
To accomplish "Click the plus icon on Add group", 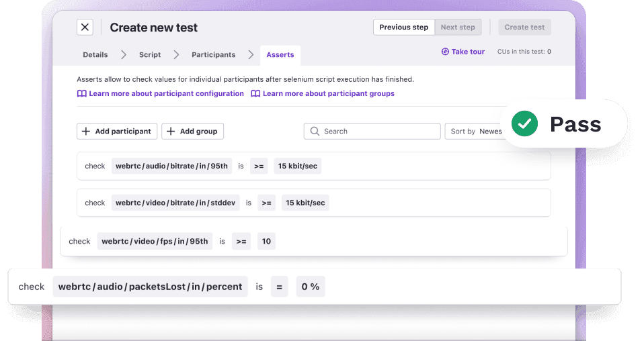I will 171,132.
